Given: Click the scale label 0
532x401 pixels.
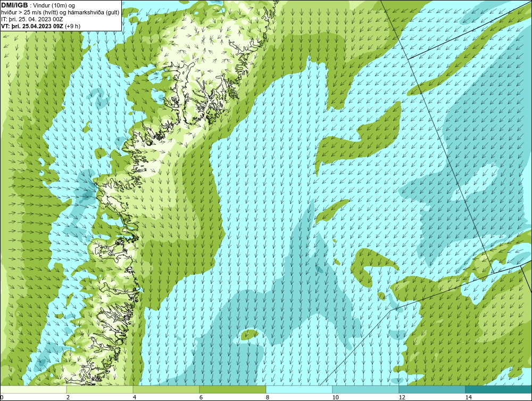Looking at the screenshot, I should (2, 397).
